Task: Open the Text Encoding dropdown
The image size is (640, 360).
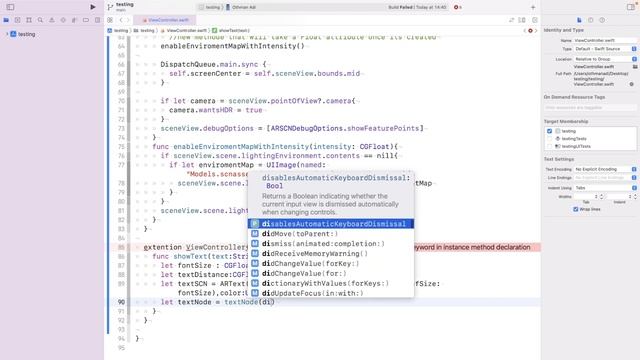Action: click(605, 169)
